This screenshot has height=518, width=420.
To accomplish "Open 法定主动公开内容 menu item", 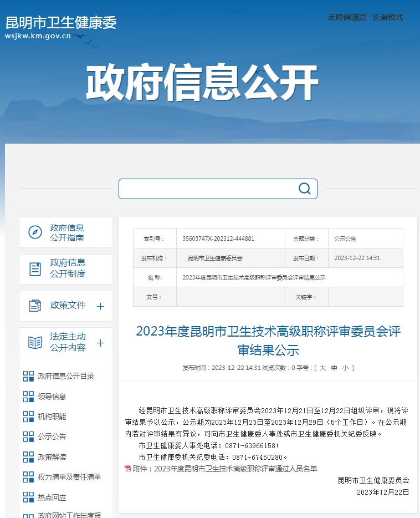I will 65,343.
